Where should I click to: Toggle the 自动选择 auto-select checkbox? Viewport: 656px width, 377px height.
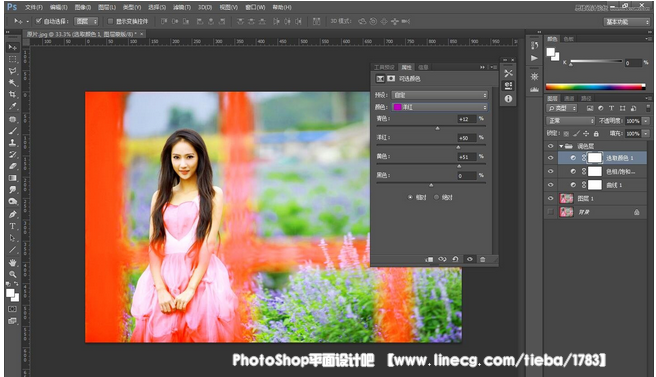tap(38, 21)
